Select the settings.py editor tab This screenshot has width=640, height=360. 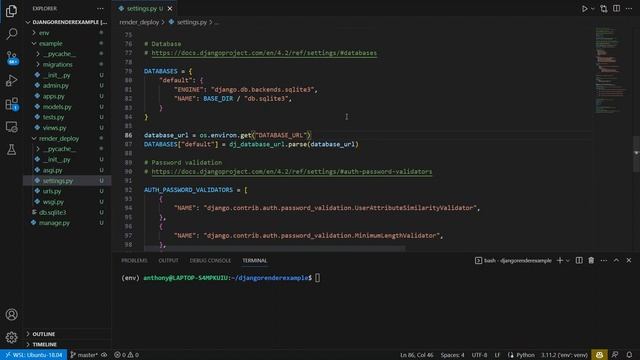pos(145,9)
